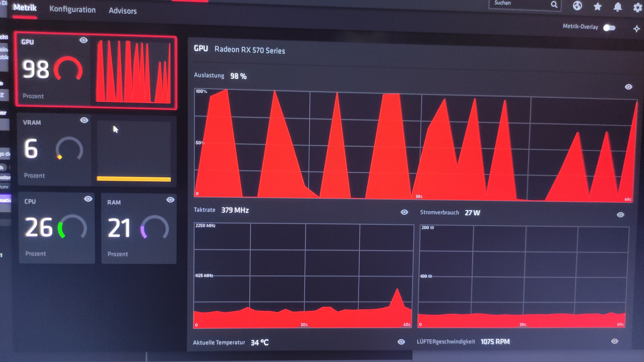
Task: Open the settings gear icon
Action: pos(638,8)
